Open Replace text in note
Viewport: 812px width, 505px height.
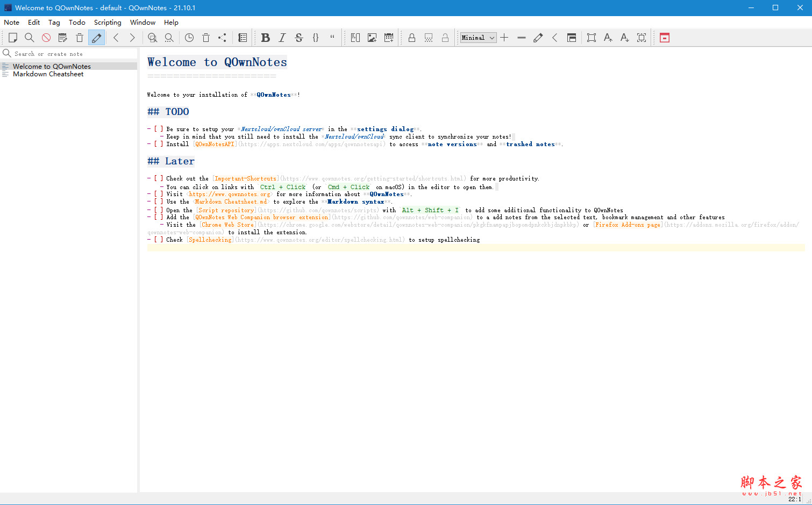point(169,38)
